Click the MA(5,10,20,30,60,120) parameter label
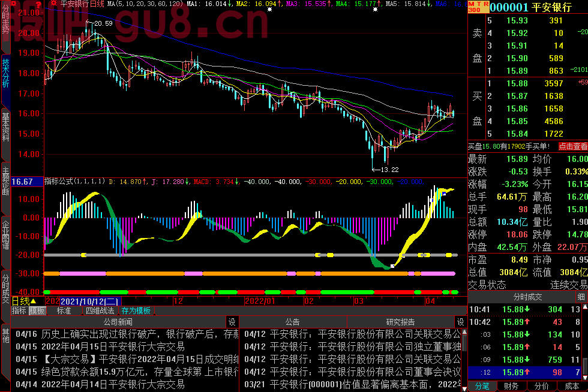Image resolution: width=588 pixels, height=392 pixels. tap(145, 4)
